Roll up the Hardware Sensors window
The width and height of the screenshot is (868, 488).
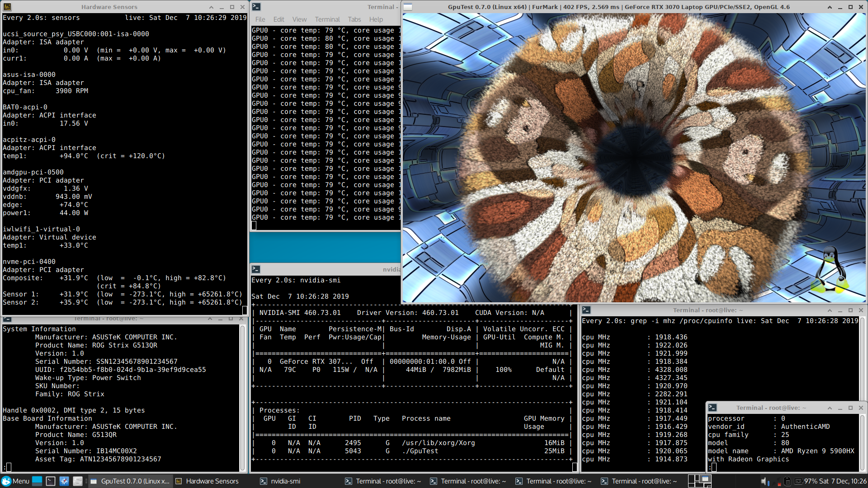click(211, 7)
